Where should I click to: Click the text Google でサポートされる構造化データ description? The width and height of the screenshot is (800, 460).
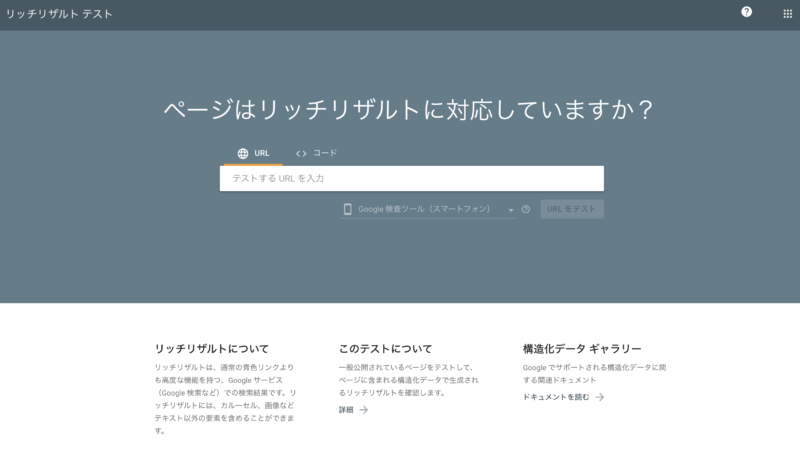[x=594, y=374]
